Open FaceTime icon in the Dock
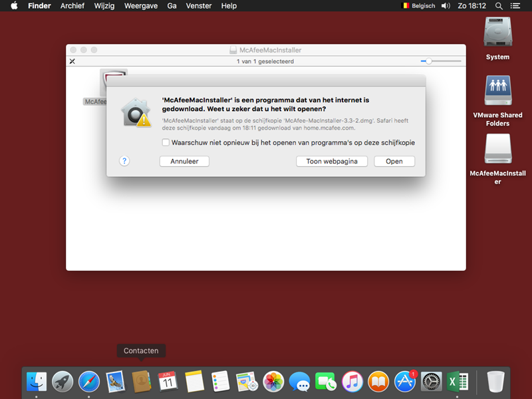The height and width of the screenshot is (399, 532). click(326, 381)
